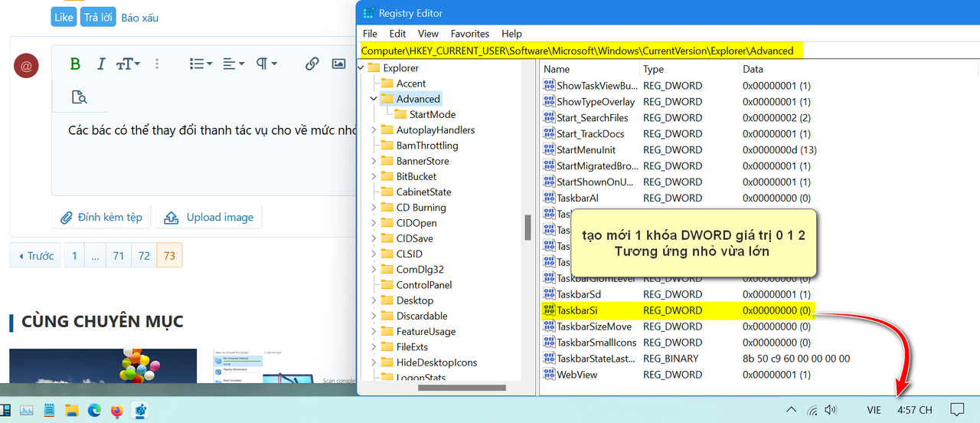Go to page 71 in pagination
The width and height of the screenshot is (980, 423).
[x=118, y=256]
